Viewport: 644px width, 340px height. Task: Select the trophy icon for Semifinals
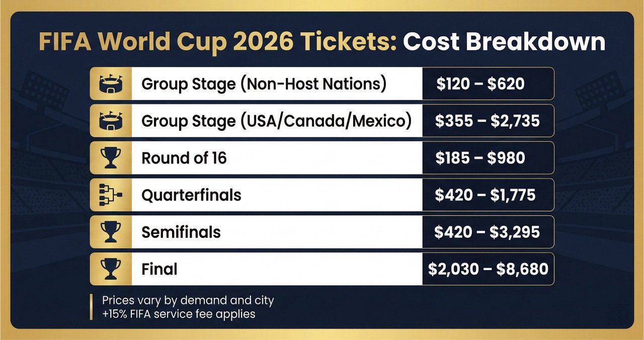click(x=111, y=232)
